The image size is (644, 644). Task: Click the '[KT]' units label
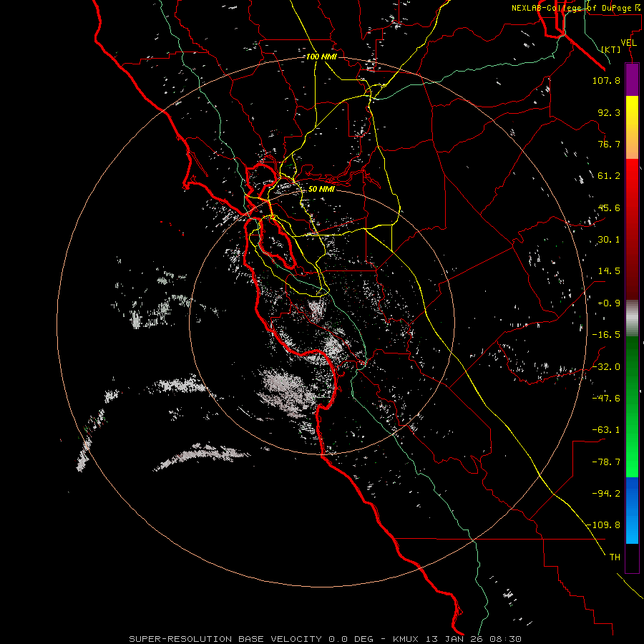[x=611, y=49]
